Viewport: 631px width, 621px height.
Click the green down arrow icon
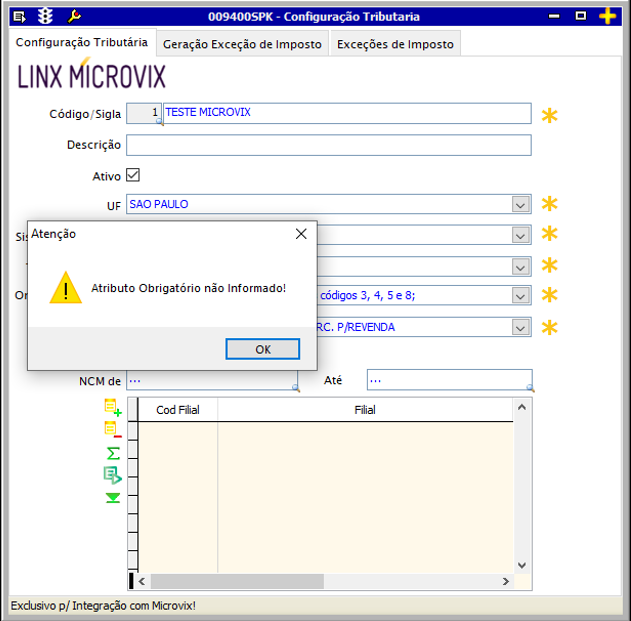(x=113, y=498)
